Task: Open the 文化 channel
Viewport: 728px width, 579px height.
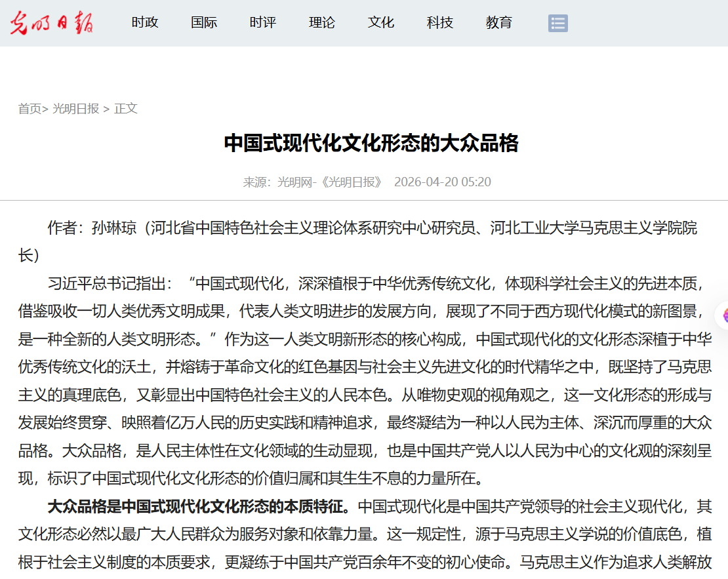Action: point(381,23)
